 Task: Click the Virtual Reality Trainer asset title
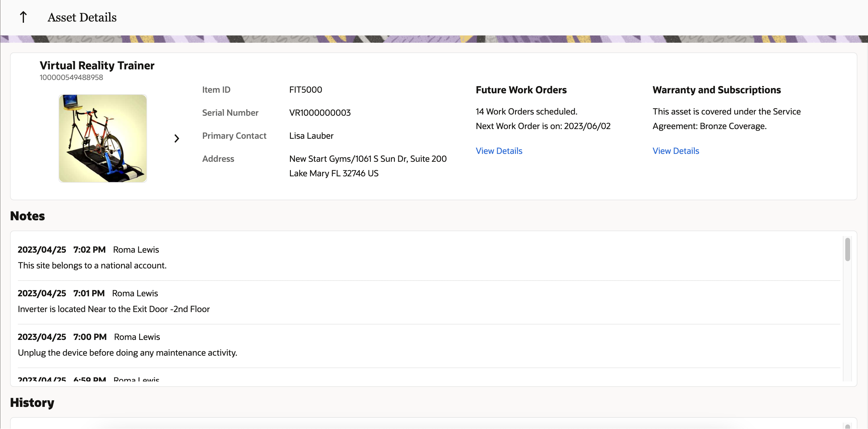click(97, 65)
